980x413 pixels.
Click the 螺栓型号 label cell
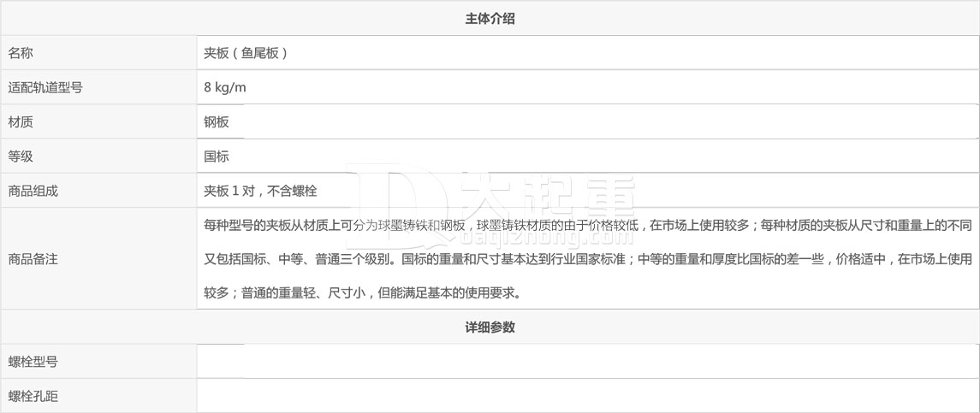tap(98, 361)
